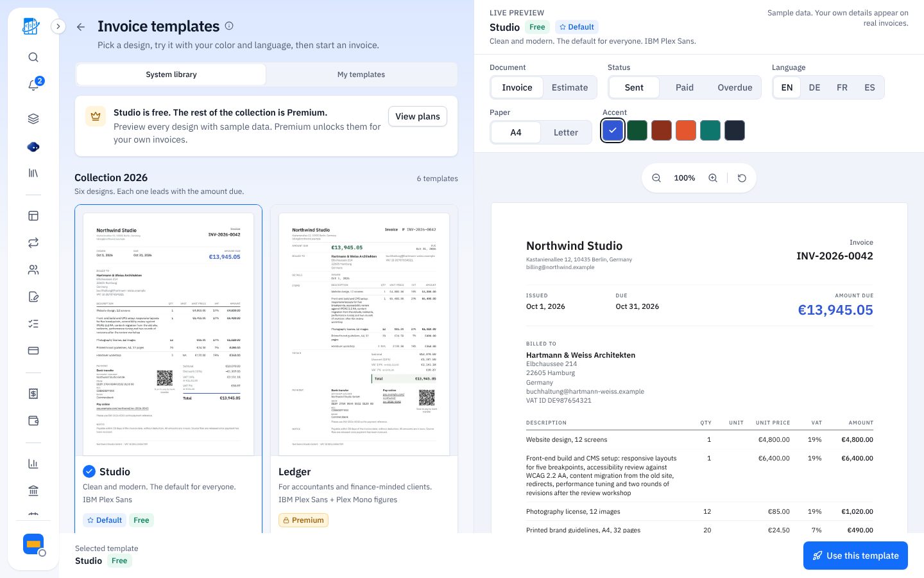
Task: Switch language to DE
Action: (814, 87)
